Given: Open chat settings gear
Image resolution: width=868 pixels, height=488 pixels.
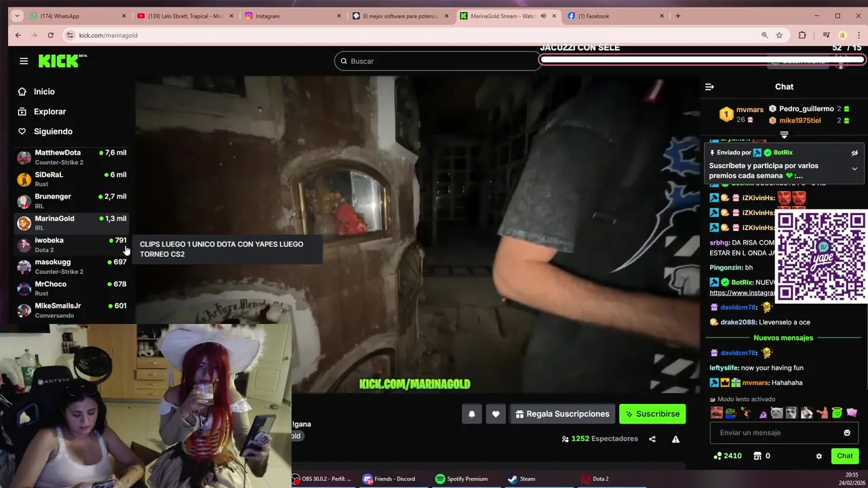Looking at the screenshot, I should (818, 456).
